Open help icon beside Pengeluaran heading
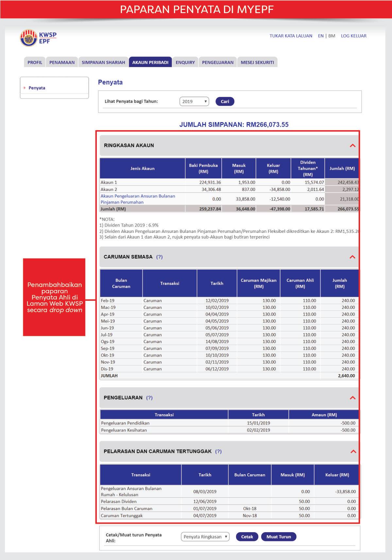The image size is (392, 560). 149,398
